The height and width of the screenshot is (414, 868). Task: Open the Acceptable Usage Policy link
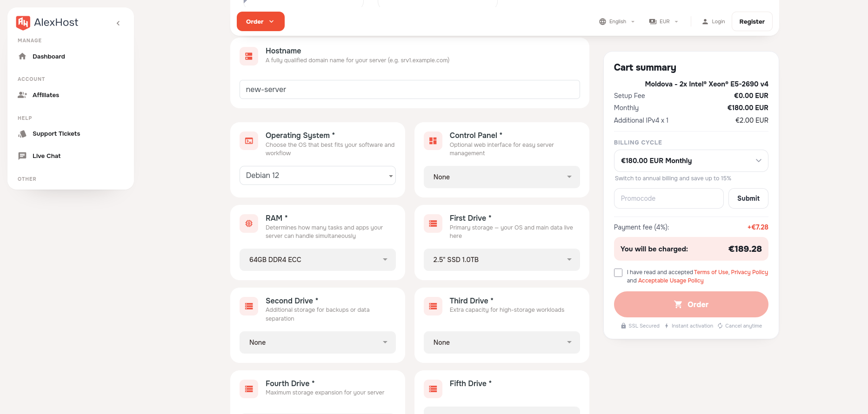coord(671,281)
